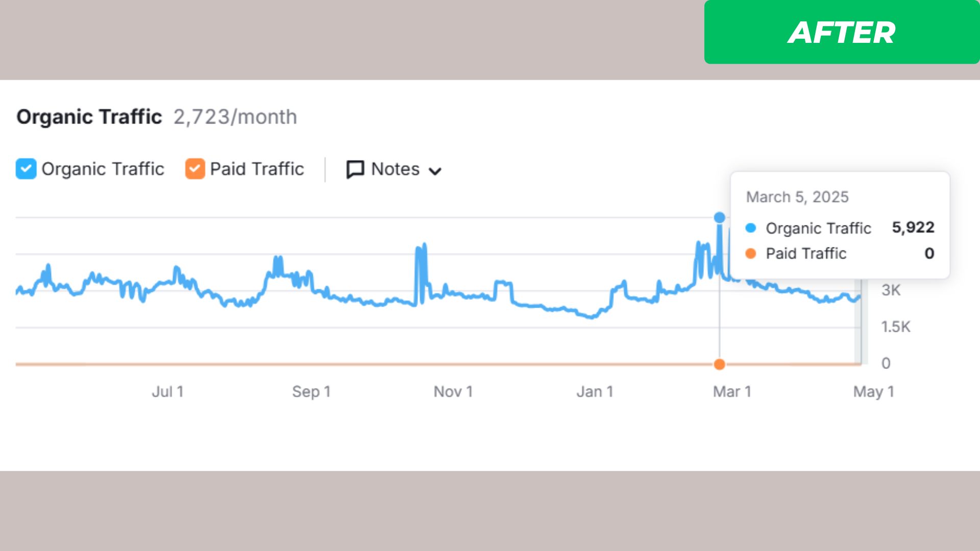Image resolution: width=980 pixels, height=551 pixels.
Task: Click the March 5, 2025 tooltip date
Action: [x=797, y=197]
